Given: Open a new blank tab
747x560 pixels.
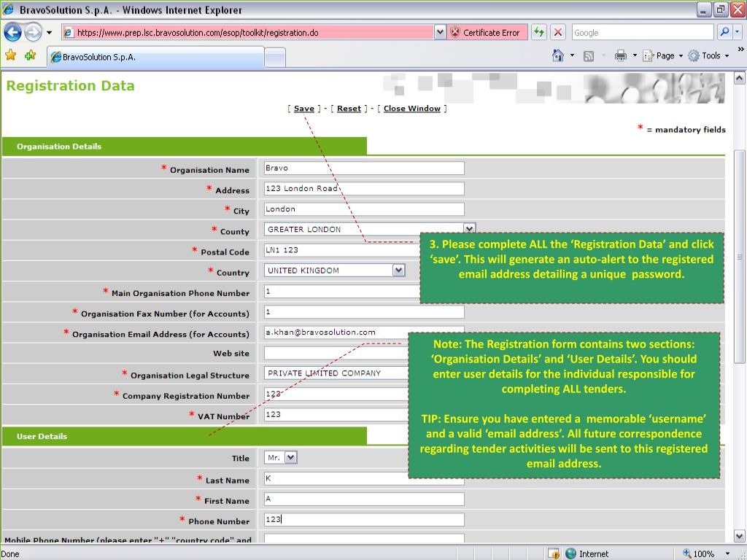Looking at the screenshot, I should pos(275,58).
